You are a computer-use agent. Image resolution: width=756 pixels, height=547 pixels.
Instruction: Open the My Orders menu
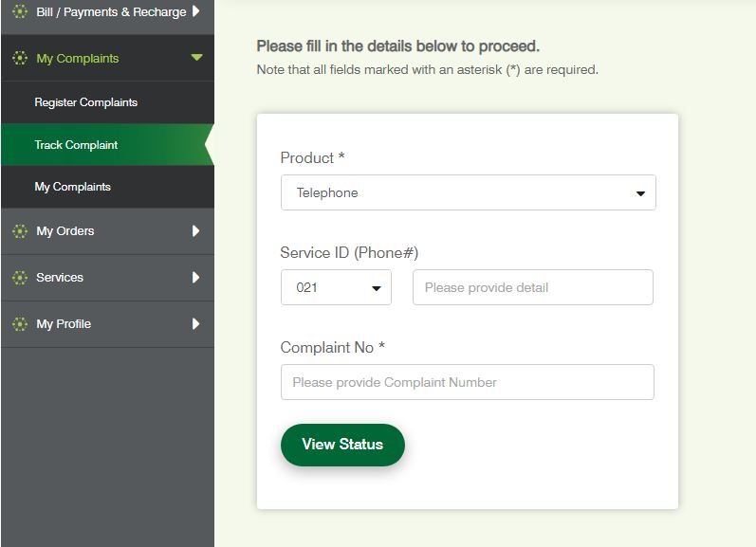point(107,231)
